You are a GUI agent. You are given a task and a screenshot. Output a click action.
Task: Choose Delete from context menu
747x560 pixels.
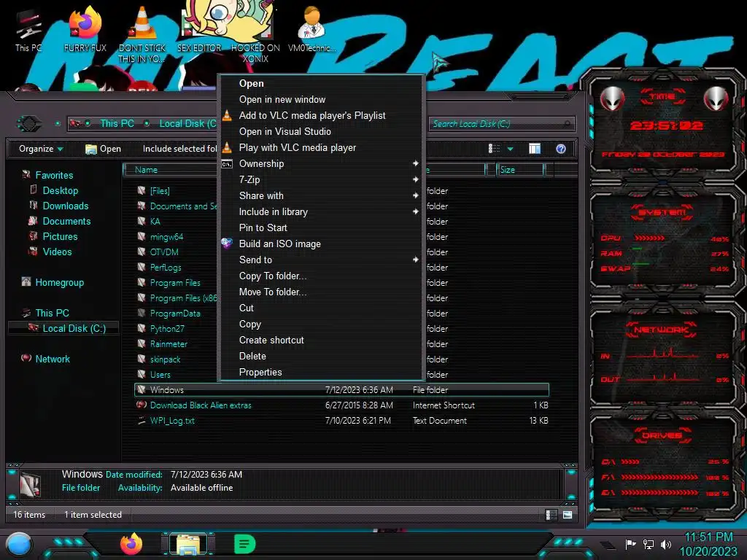pyautogui.click(x=323, y=356)
